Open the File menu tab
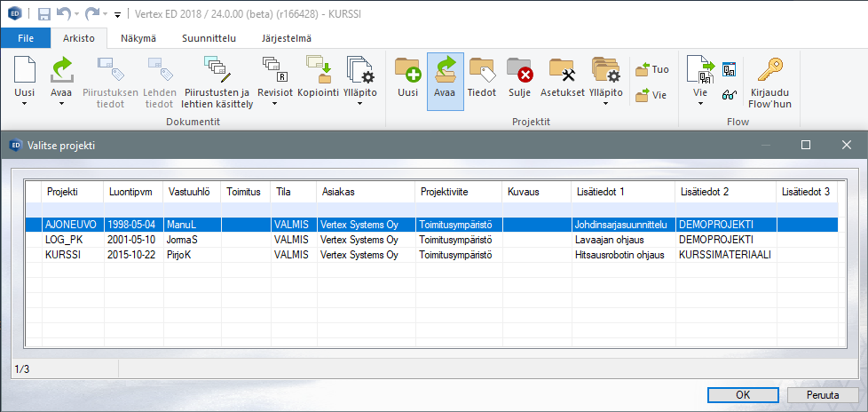The width and height of the screenshot is (868, 412). [26, 38]
